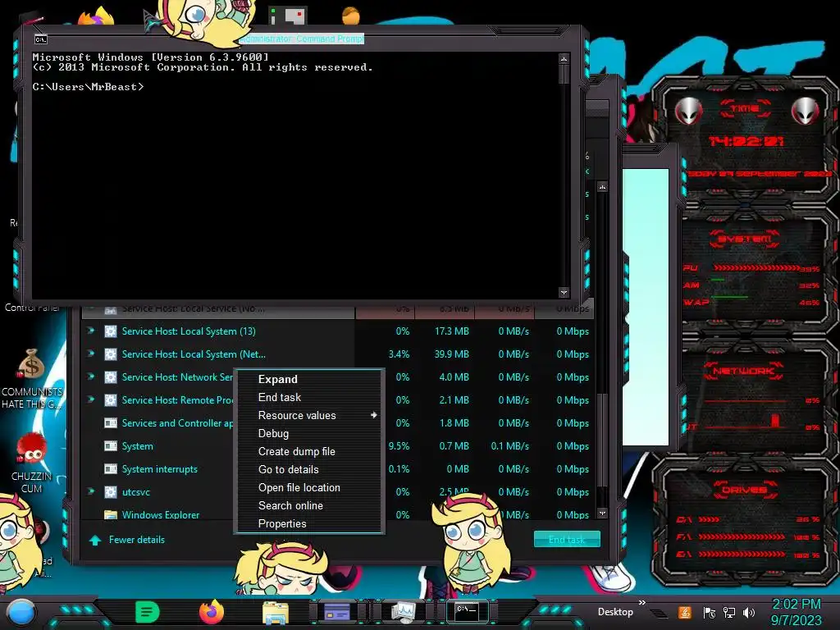Click the volume speaker tray icon
Image resolution: width=840 pixels, height=630 pixels.
(749, 612)
